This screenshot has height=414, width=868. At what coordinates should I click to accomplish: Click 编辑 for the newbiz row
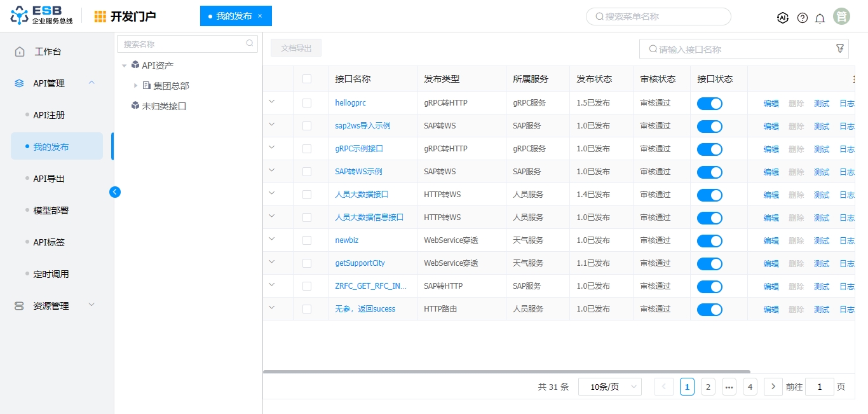pos(771,240)
